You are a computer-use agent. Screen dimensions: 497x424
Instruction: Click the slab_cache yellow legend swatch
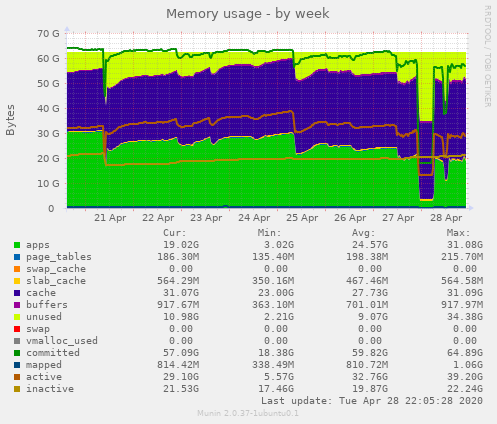17,281
